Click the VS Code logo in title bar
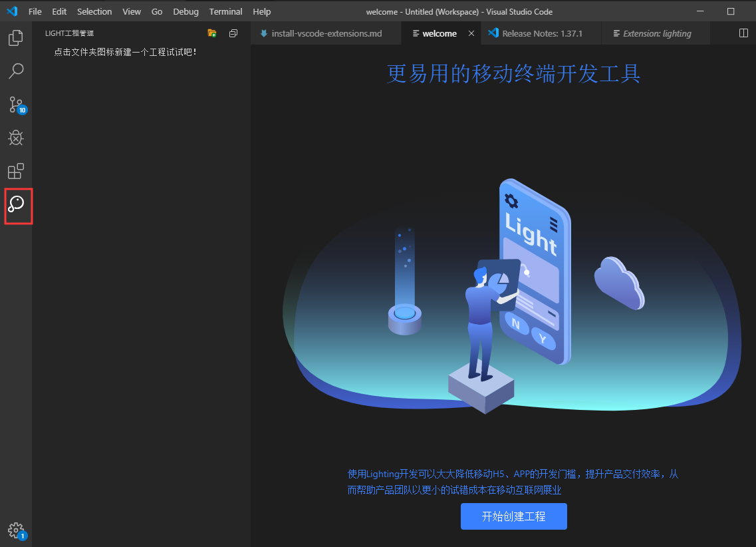756x547 pixels. tap(11, 11)
